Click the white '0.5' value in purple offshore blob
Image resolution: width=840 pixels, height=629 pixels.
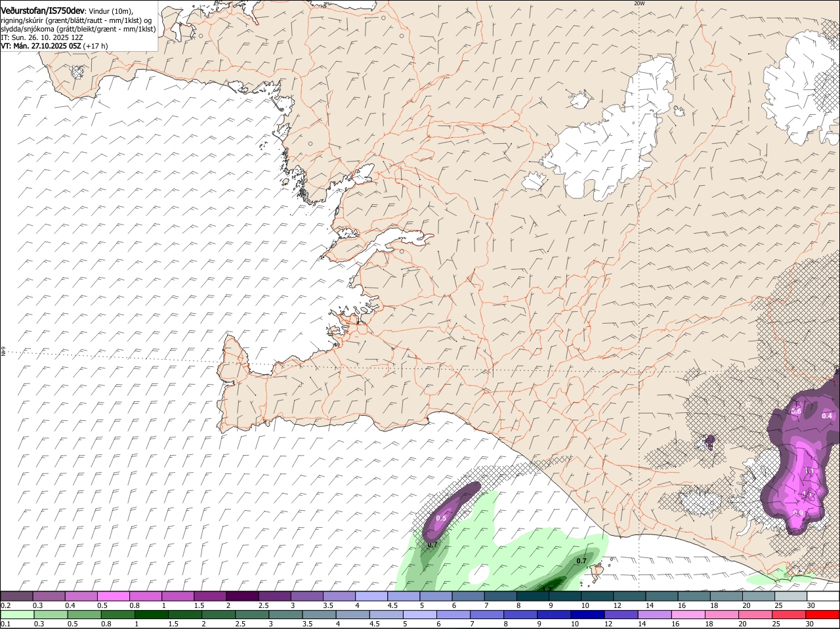[441, 518]
